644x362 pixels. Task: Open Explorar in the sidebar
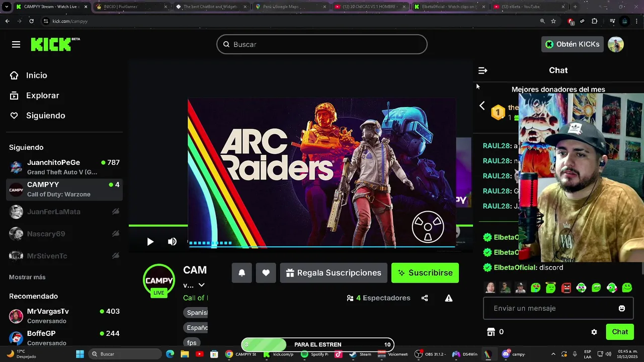click(35, 96)
